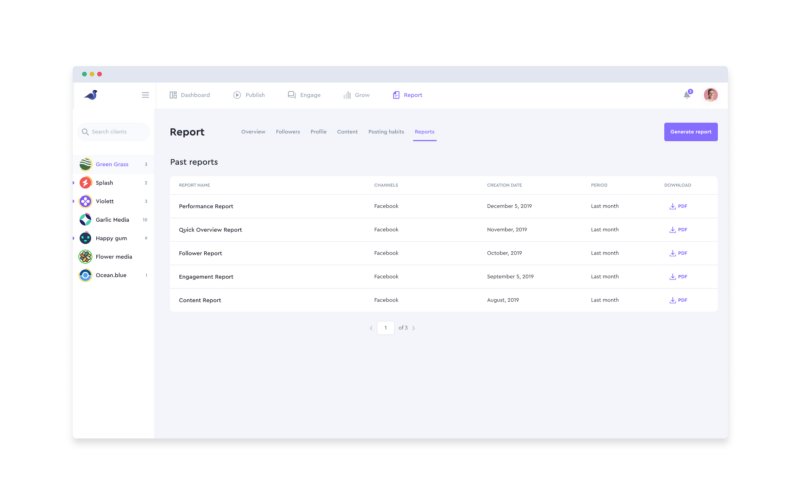Select the Green Grass client avatar
This screenshot has height=504, width=800.
click(85, 164)
